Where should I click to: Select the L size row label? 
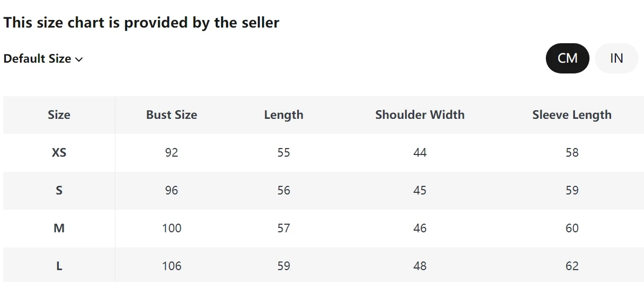coord(59,266)
